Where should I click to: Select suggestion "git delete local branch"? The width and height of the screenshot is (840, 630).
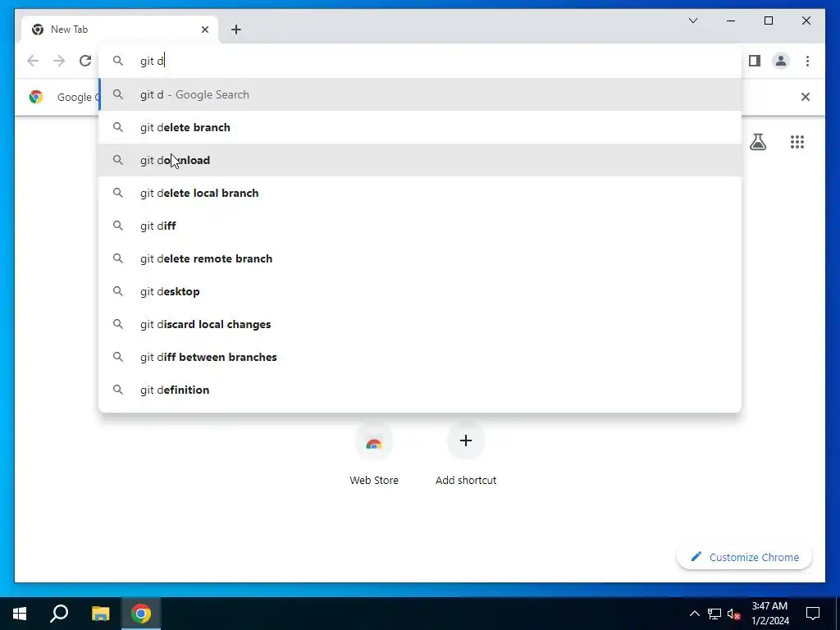pyautogui.click(x=420, y=193)
